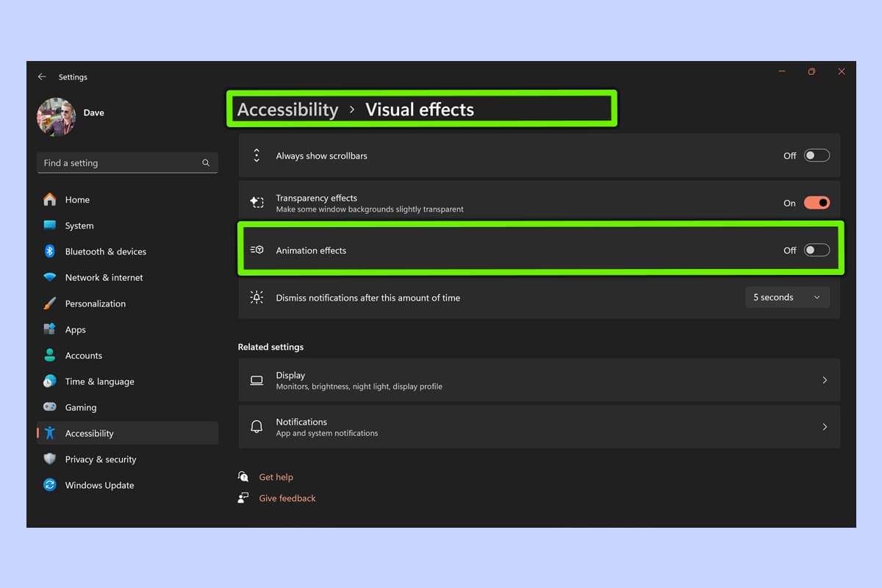Turn on the Animation effects toggle
Viewport: 882px width, 588px height.
(816, 251)
